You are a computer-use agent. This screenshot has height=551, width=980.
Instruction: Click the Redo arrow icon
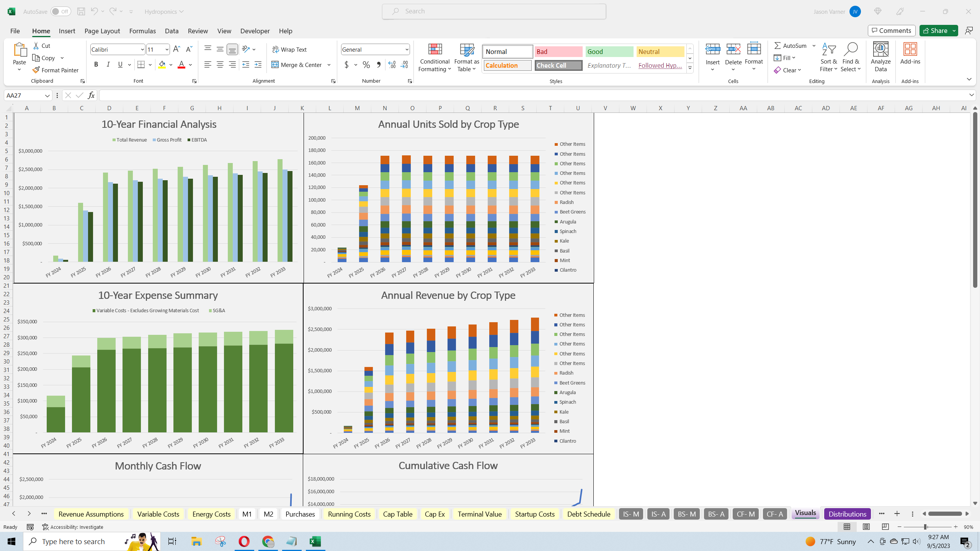pos(113,11)
